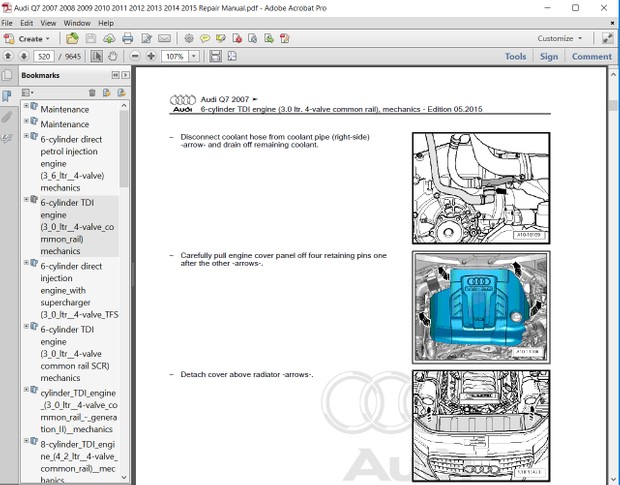
Task: Expand 6-cylinder TDI common rail SCR bookmark
Action: (x=26, y=326)
